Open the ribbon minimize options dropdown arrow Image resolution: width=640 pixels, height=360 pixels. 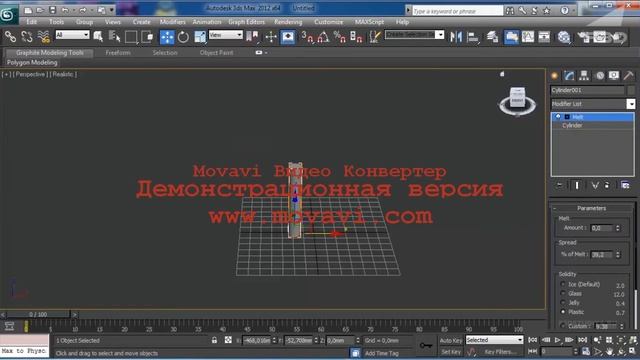tap(266, 53)
